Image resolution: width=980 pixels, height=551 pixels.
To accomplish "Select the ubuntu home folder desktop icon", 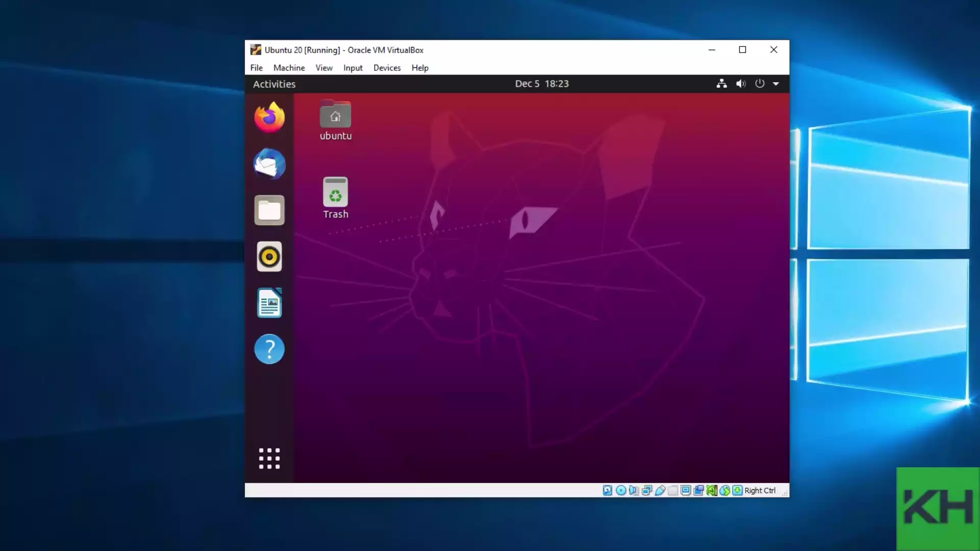I will click(x=335, y=121).
